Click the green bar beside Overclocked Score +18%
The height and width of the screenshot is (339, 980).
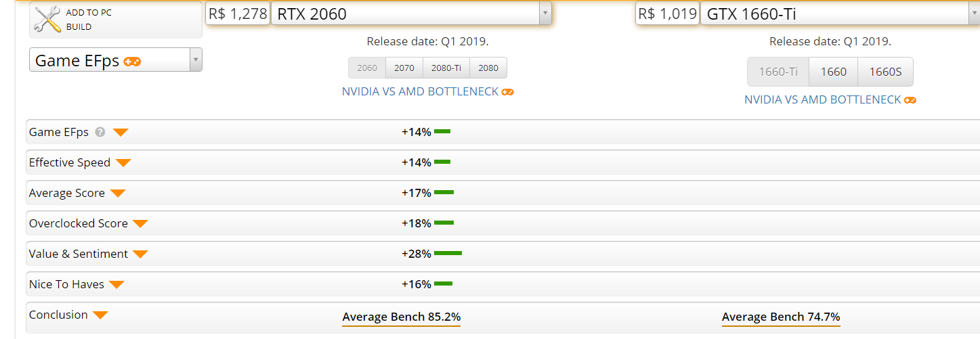pyautogui.click(x=444, y=223)
